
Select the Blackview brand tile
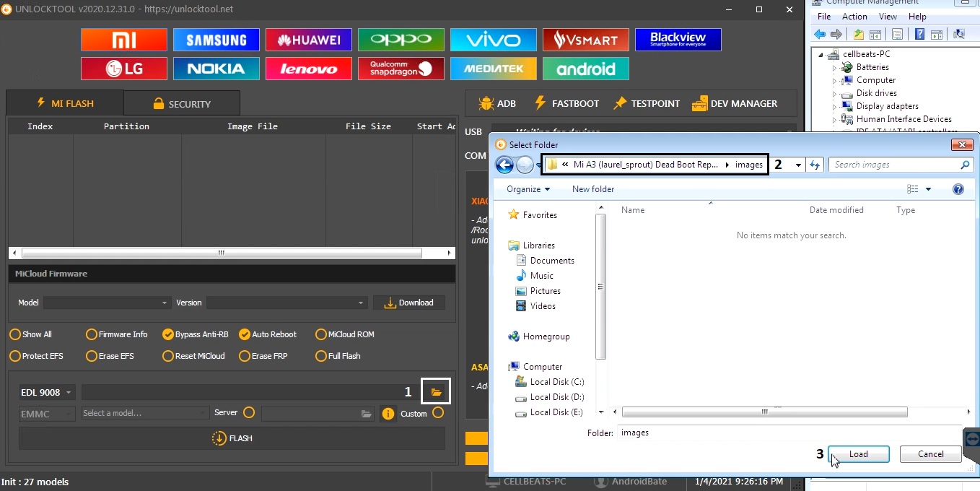click(678, 40)
